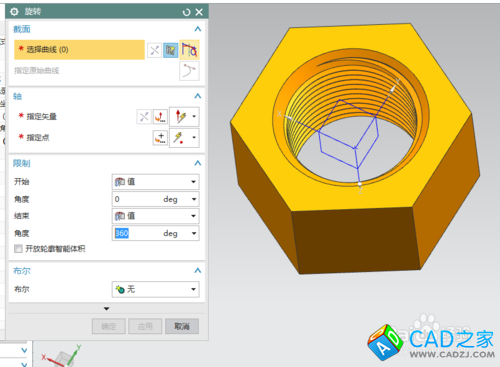Click the dialog settings gear icon
500x367 pixels.
tap(14, 12)
